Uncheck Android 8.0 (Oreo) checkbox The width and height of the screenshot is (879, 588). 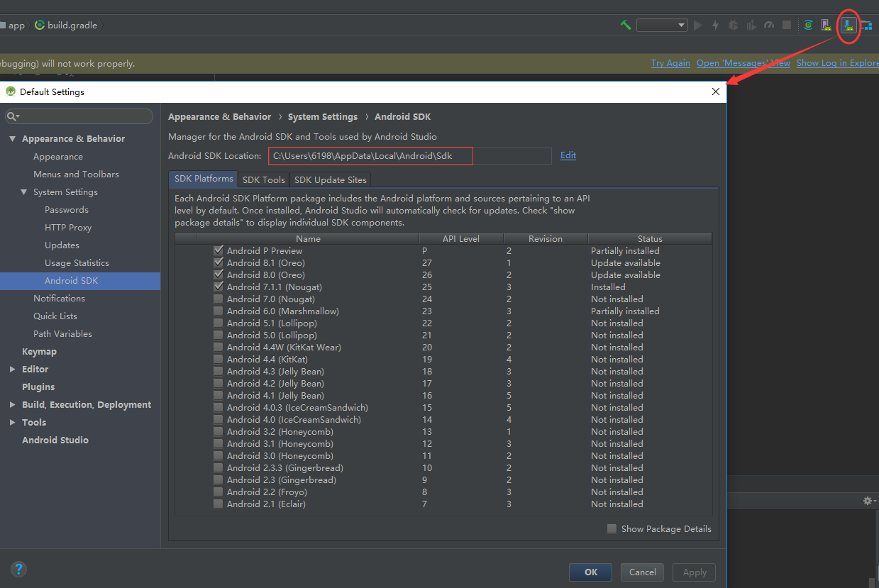pyautogui.click(x=219, y=274)
